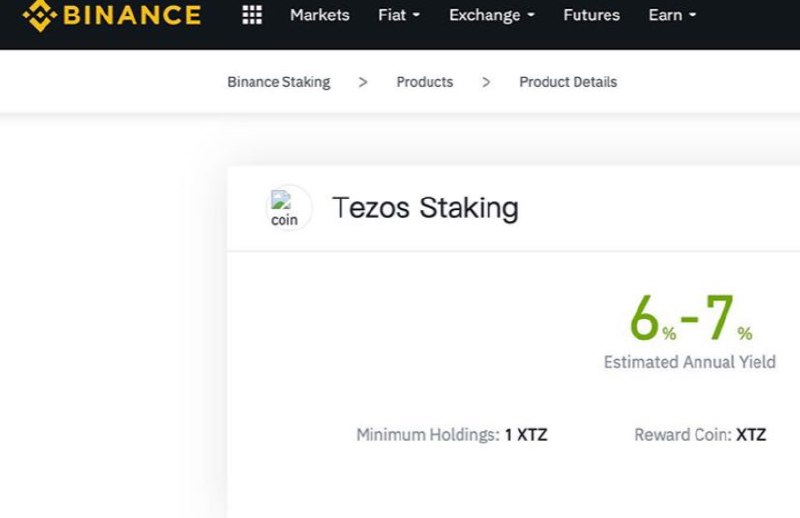
Task: Click the BINANCE wordmark text
Action: 131,15
